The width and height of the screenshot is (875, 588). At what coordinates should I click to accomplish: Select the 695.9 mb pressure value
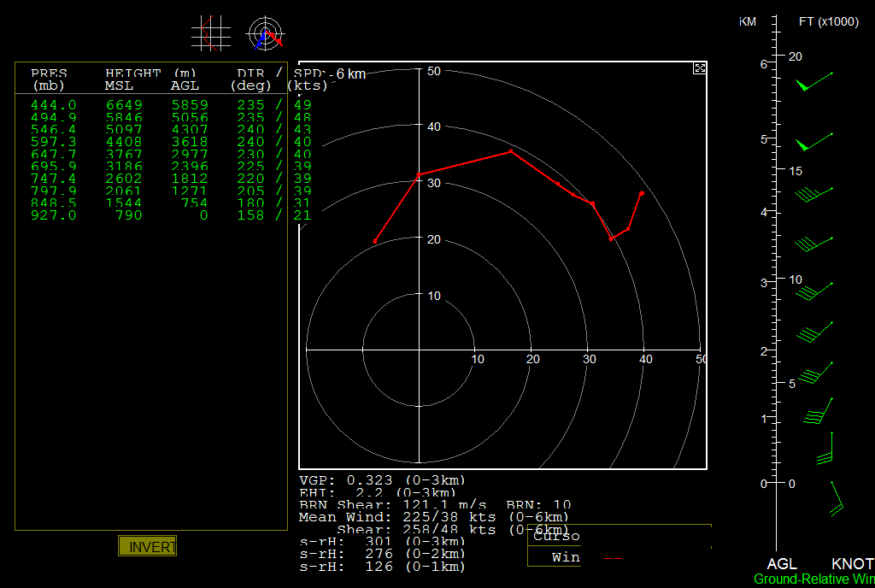[54, 167]
